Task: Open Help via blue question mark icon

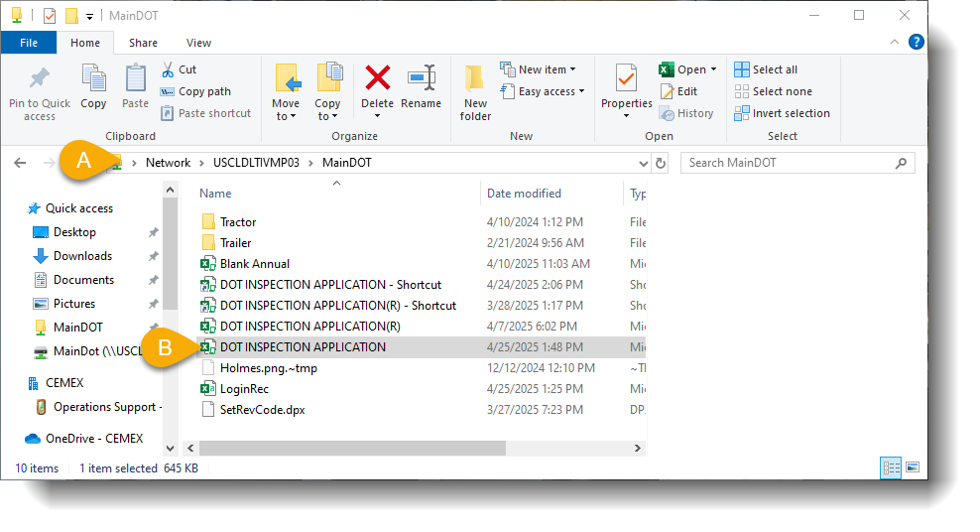Action: click(917, 42)
